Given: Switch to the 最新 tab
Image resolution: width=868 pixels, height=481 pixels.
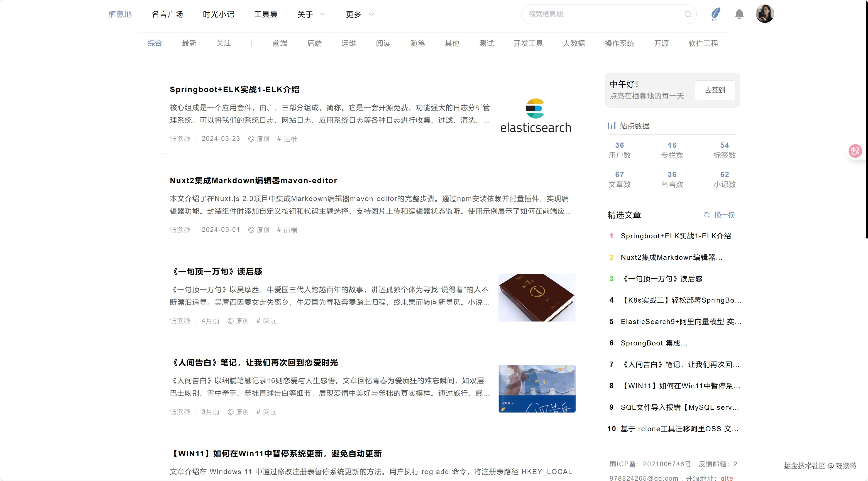Looking at the screenshot, I should coord(189,43).
